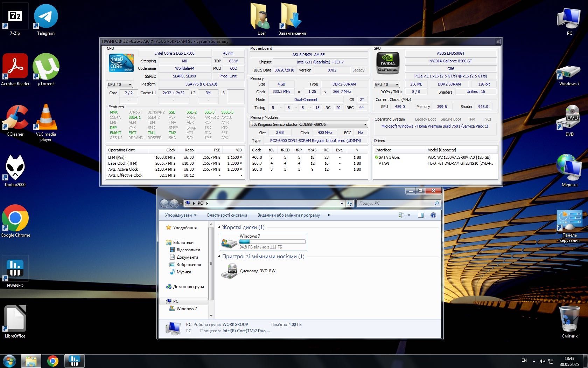The height and width of the screenshot is (368, 588).
Task: Open Панель керування desktop shortcut
Action: (x=569, y=226)
